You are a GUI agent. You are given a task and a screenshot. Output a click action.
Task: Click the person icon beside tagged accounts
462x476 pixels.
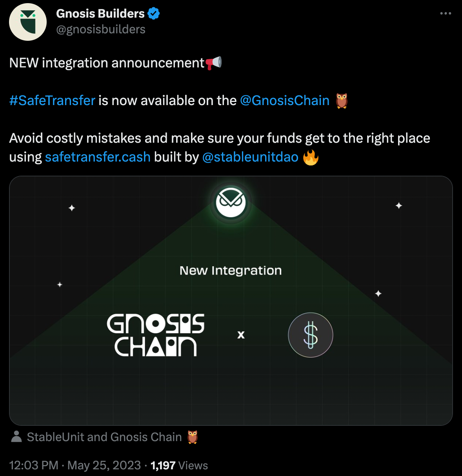tap(16, 436)
